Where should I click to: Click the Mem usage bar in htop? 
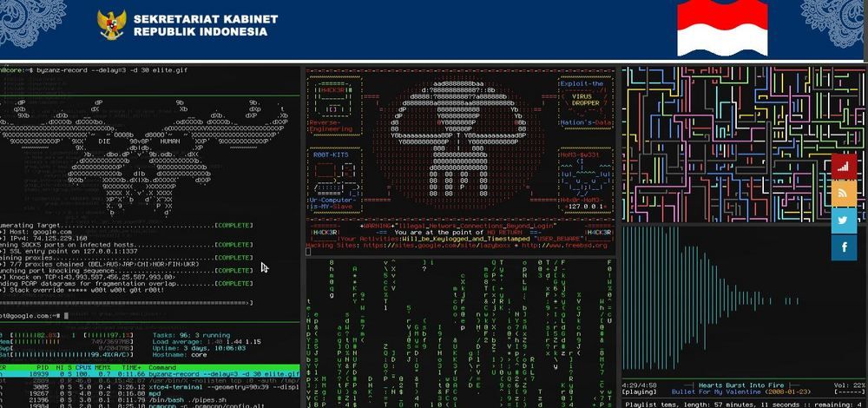[x=68, y=341]
